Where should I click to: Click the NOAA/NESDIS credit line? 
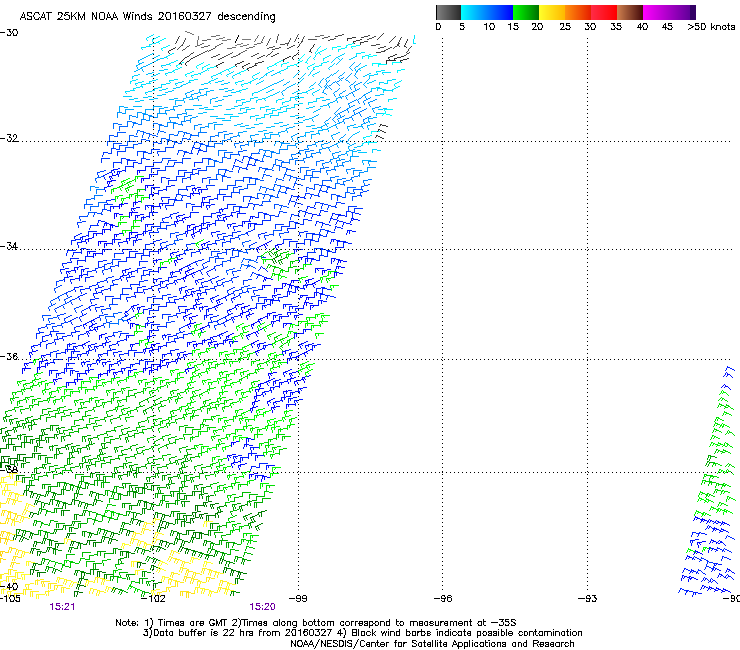[432, 644]
